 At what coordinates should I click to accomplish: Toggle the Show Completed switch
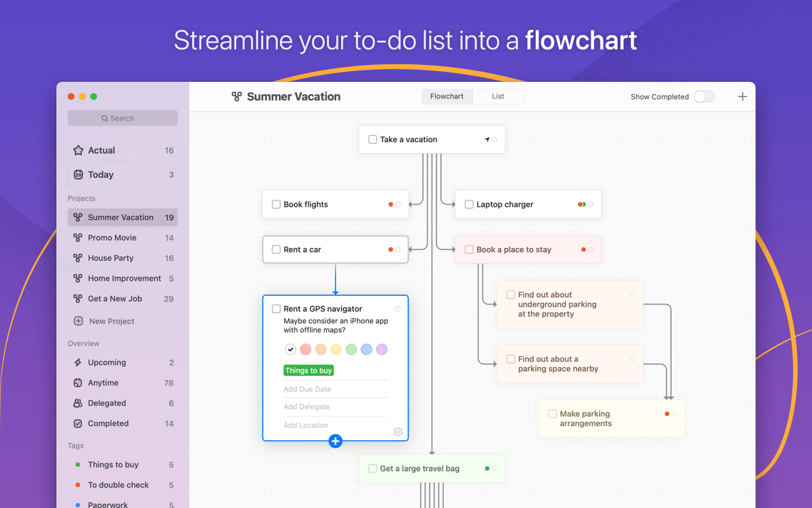[704, 97]
